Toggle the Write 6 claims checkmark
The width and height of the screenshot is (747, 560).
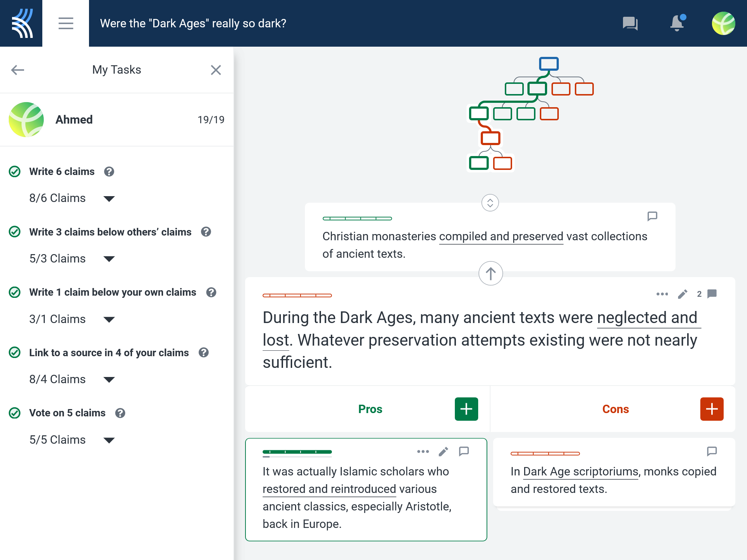tap(15, 171)
